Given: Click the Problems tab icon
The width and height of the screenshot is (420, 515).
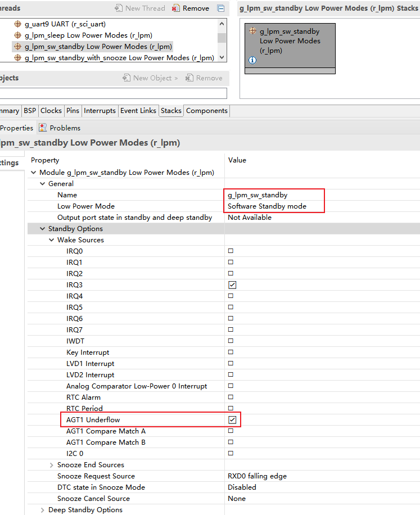Looking at the screenshot, I should point(43,128).
